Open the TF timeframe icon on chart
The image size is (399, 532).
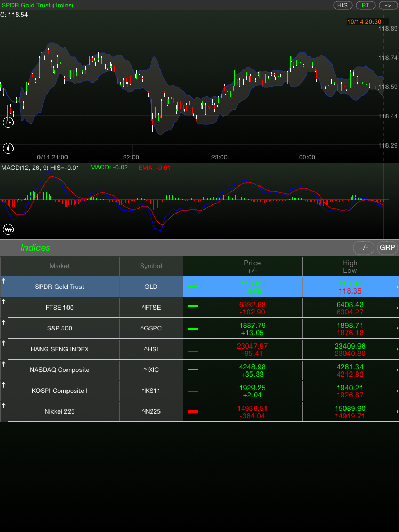click(x=8, y=122)
